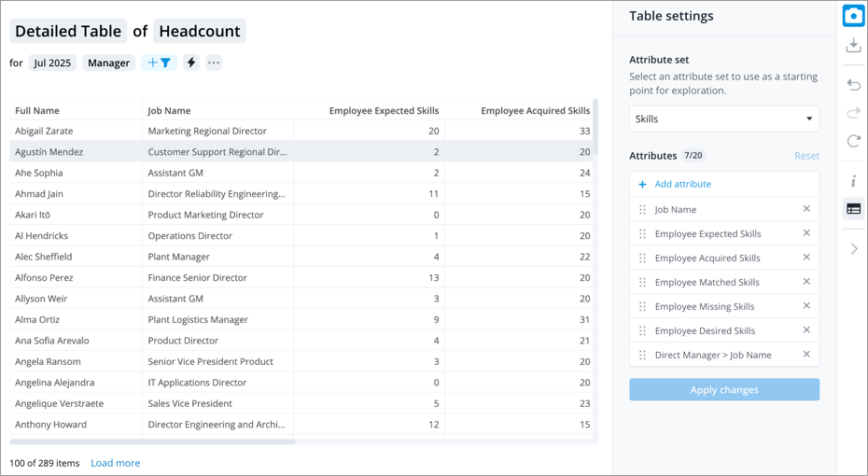The width and height of the screenshot is (868, 476).
Task: Open the Skills attribute set dropdown
Action: pyautogui.click(x=724, y=119)
